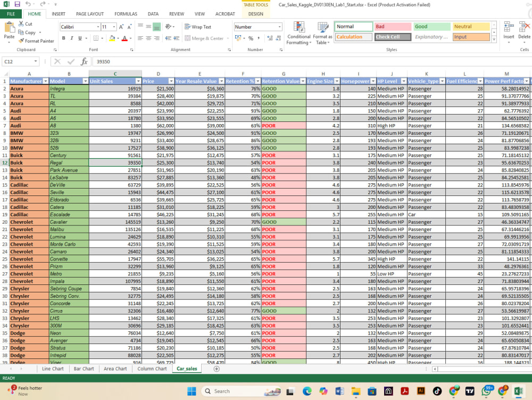Click the Decrease Decimal icon
Image resolution: width=532 pixels, height=400 pixels.
[279, 38]
